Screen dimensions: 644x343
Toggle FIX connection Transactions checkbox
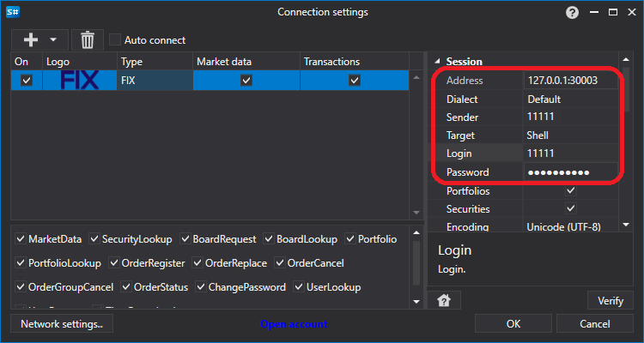pyautogui.click(x=354, y=81)
